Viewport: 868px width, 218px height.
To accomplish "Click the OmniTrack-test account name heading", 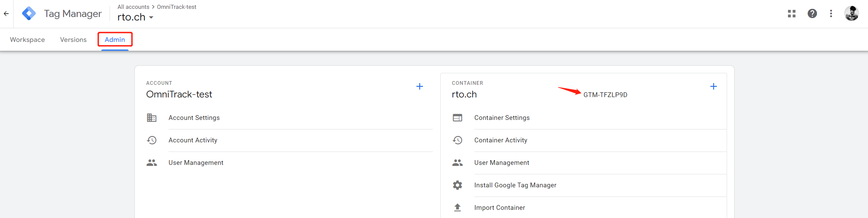I will 179,94.
